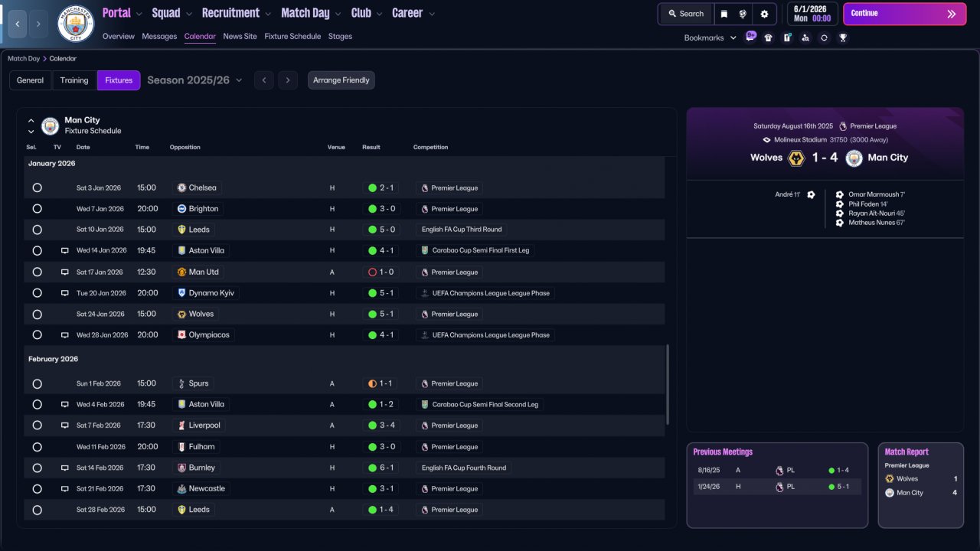Image resolution: width=980 pixels, height=551 pixels.
Task: Open the Bookmarks dropdown
Action: point(710,37)
